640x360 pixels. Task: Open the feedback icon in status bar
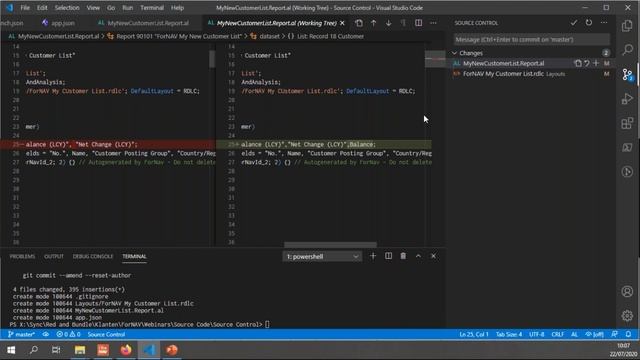pyautogui.click(x=614, y=334)
